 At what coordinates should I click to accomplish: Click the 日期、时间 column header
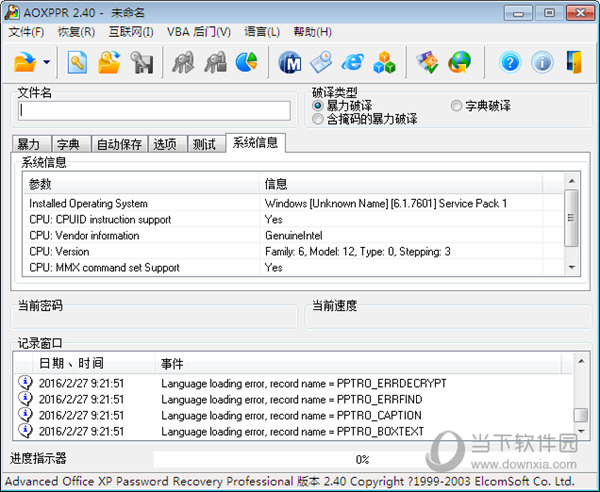click(x=93, y=363)
